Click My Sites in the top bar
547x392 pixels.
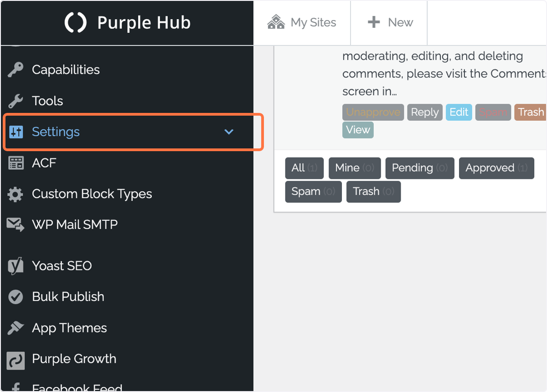click(x=302, y=22)
